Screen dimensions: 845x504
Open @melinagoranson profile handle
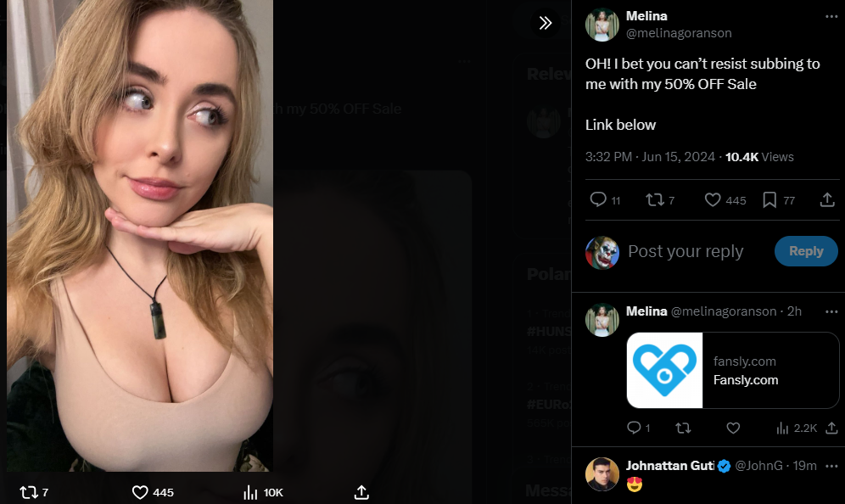tap(679, 33)
